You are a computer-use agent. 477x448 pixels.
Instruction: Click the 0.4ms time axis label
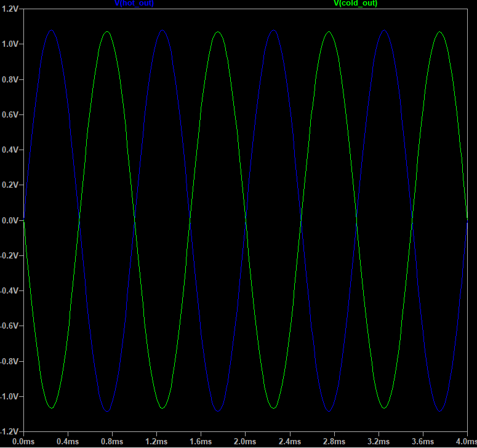click(x=68, y=441)
